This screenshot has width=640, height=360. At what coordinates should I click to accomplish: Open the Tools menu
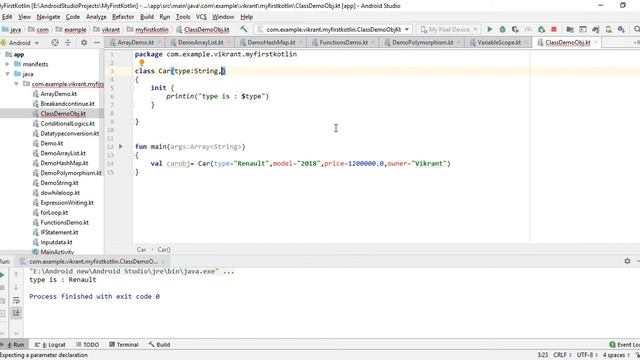tap(183, 17)
